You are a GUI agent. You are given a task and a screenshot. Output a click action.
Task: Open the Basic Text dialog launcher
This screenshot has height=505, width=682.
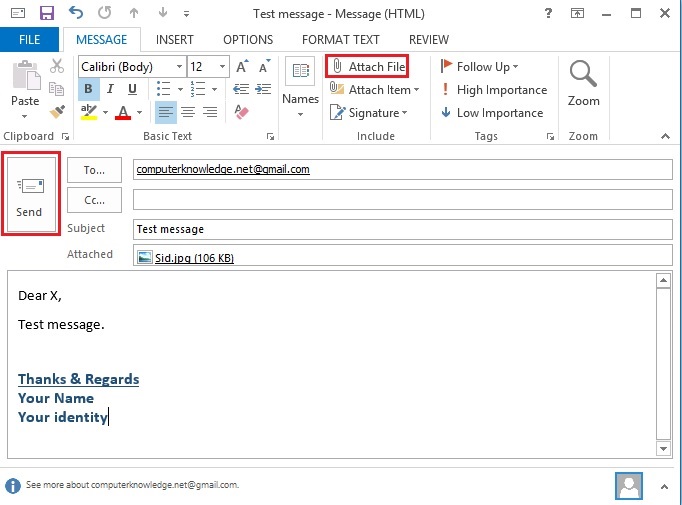pyautogui.click(x=270, y=137)
